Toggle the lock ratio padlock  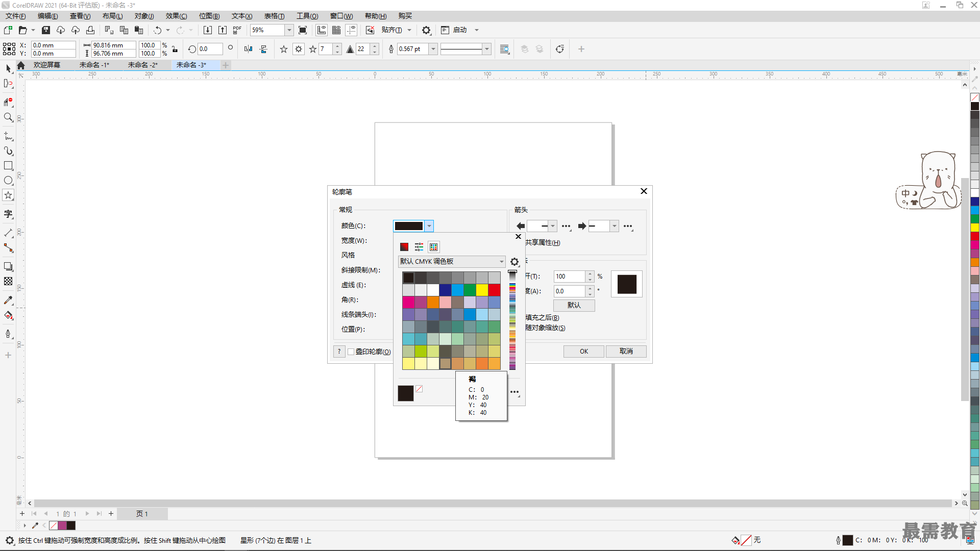point(175,49)
